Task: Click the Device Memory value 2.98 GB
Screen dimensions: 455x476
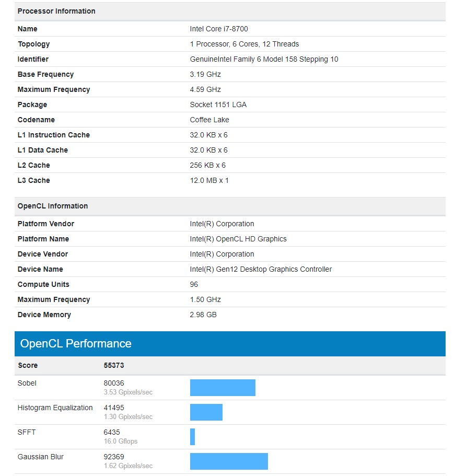Action: click(x=203, y=315)
